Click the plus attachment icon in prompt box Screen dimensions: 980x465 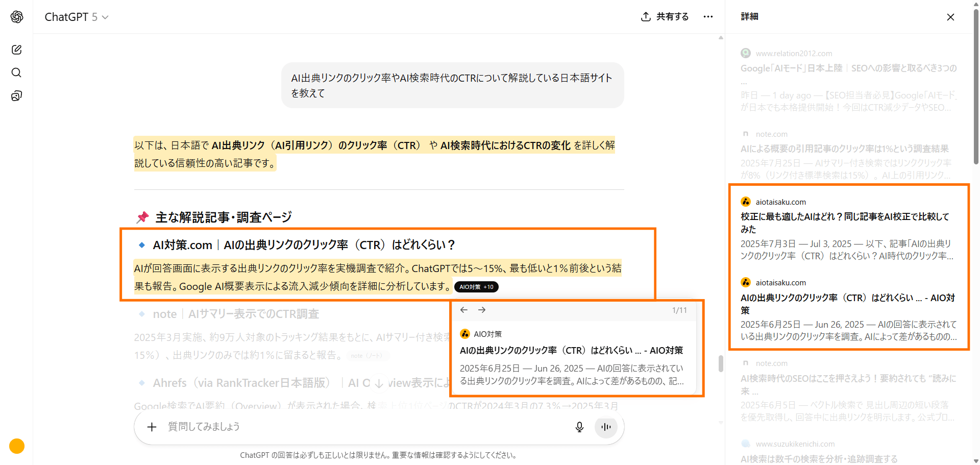pyautogui.click(x=152, y=427)
